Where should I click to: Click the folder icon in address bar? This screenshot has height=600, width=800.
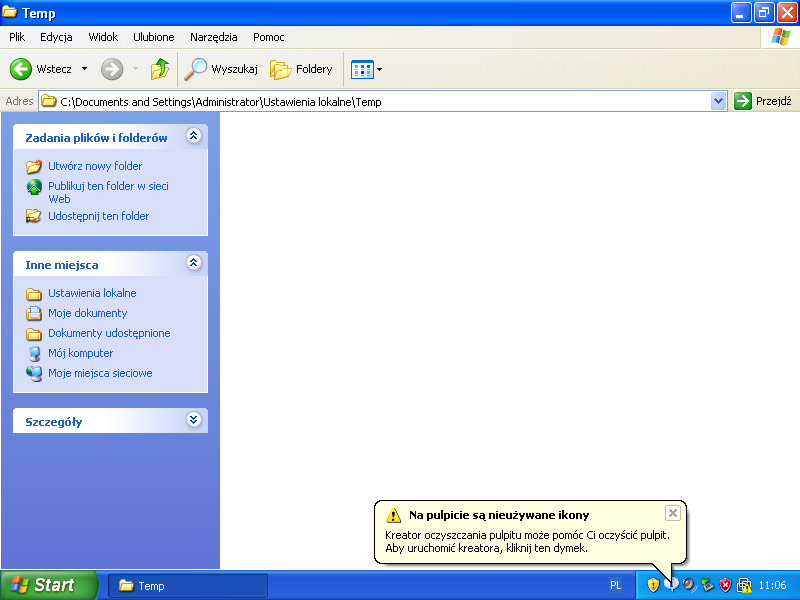click(x=48, y=101)
